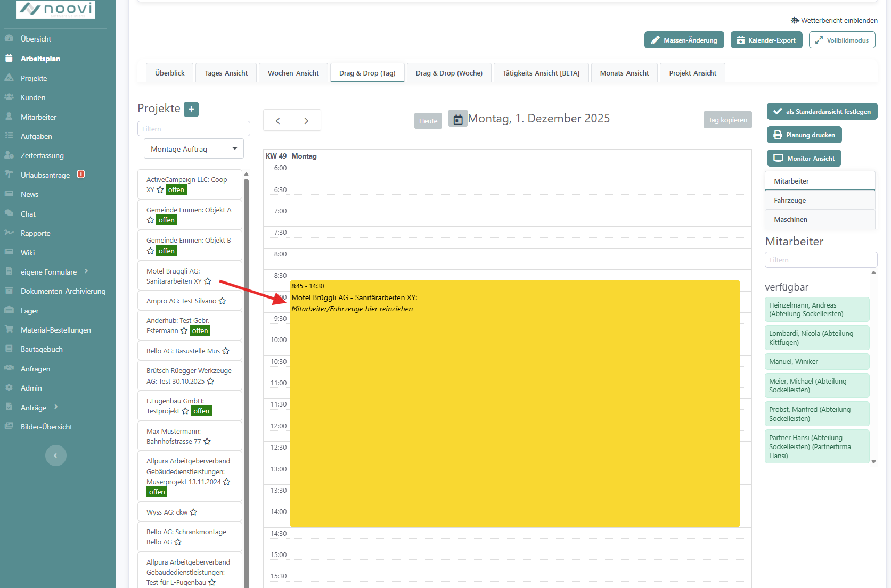This screenshot has height=588, width=891.
Task: Open the calendar date picker icon
Action: [458, 119]
